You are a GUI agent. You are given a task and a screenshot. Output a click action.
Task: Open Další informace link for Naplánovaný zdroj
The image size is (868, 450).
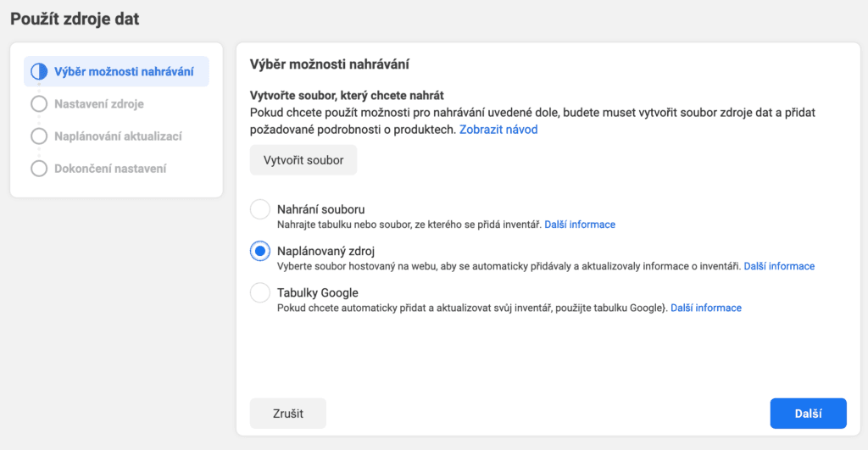coord(779,266)
